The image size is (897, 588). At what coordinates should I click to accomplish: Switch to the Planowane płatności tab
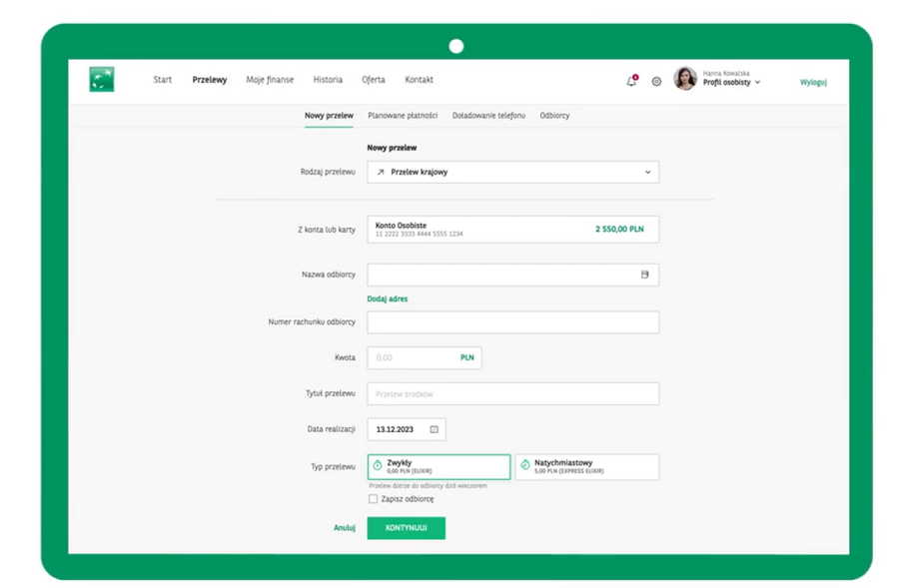click(403, 116)
